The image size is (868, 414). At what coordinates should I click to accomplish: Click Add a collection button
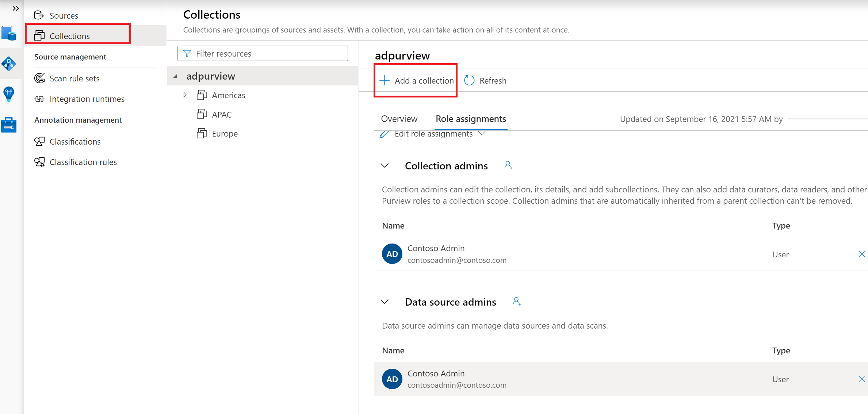coord(416,80)
